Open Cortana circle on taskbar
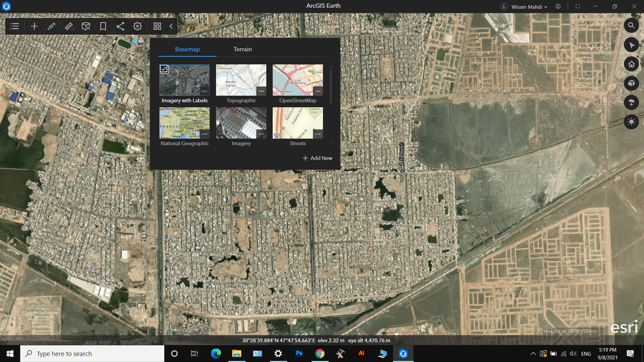This screenshot has height=362, width=644. [x=174, y=354]
